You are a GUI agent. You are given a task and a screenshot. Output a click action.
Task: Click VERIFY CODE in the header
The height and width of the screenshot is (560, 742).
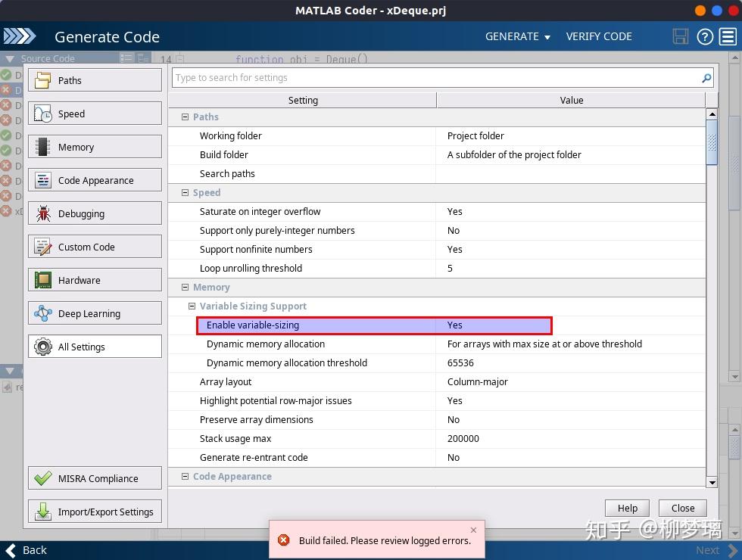pos(599,36)
